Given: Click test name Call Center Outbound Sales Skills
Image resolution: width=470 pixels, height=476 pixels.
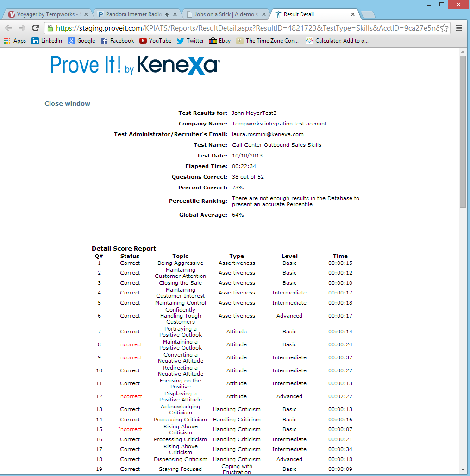Looking at the screenshot, I should coord(276,145).
